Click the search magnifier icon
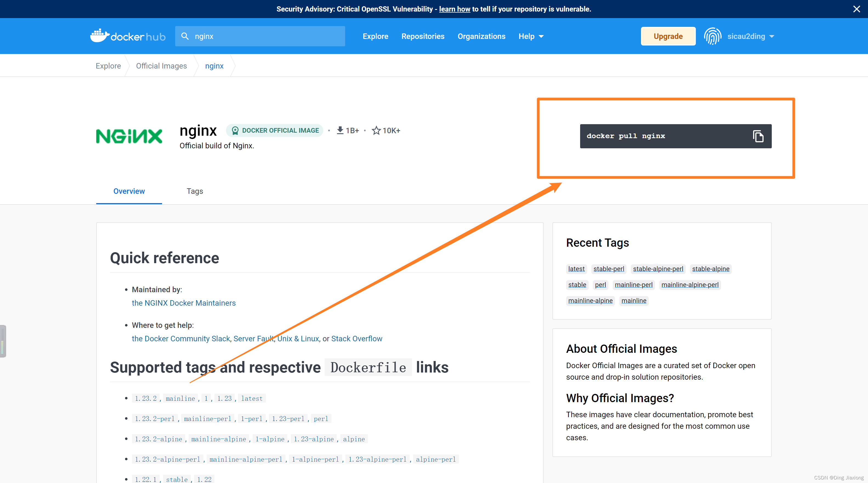Image resolution: width=868 pixels, height=483 pixels. (x=185, y=36)
